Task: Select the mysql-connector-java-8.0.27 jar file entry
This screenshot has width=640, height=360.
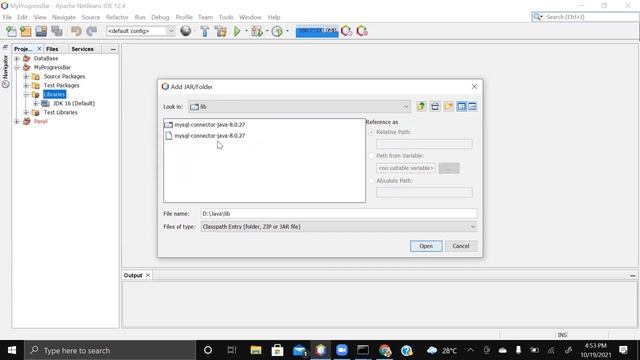Action: (x=205, y=136)
